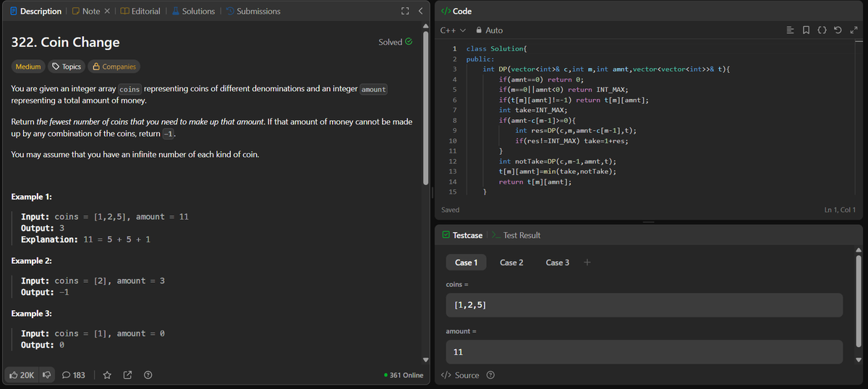The height and width of the screenshot is (389, 868).
Task: Click the coins input field with [1,2,5]
Action: [x=644, y=305]
